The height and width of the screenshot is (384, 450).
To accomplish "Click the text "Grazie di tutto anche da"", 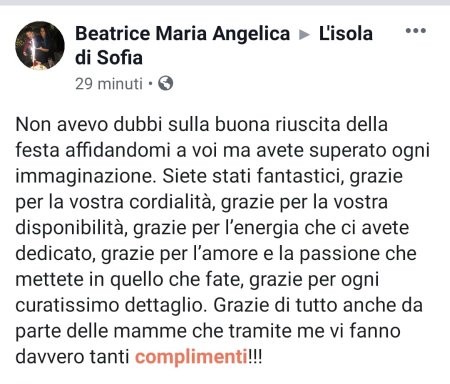I will point(318,306).
